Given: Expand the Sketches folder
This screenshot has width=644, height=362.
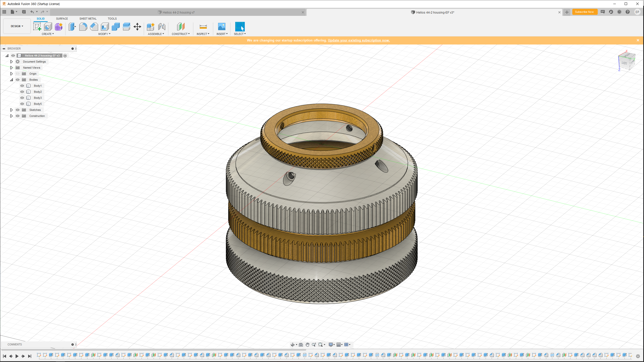Looking at the screenshot, I should 11,110.
